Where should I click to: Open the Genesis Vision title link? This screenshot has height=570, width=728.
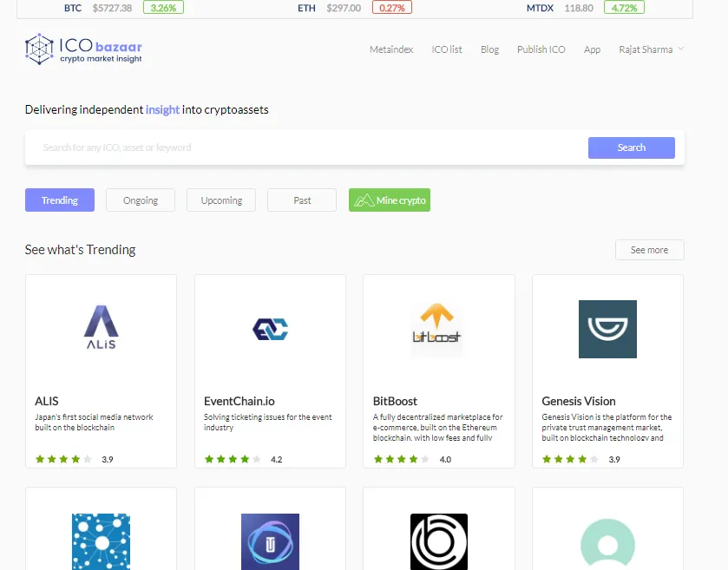(579, 401)
